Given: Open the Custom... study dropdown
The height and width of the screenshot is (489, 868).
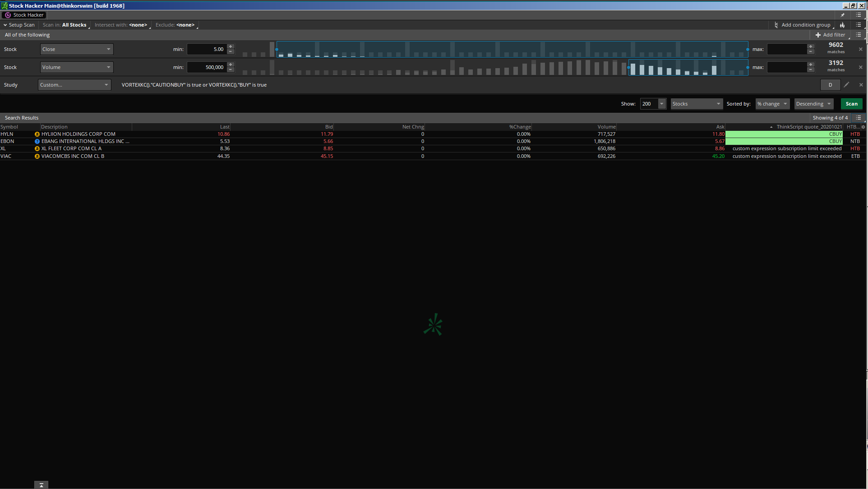Looking at the screenshot, I should [x=74, y=85].
